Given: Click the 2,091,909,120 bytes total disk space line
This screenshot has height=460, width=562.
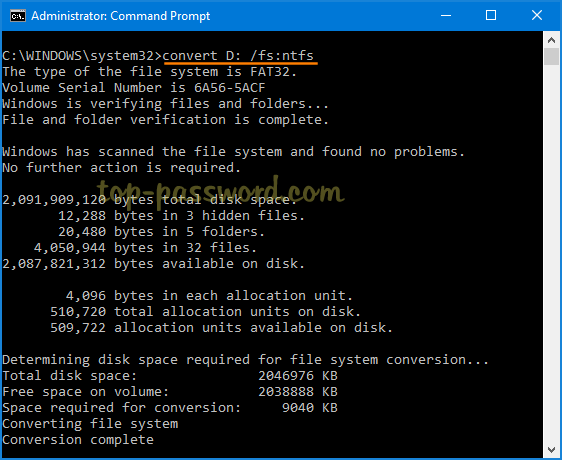Looking at the screenshot, I should 149,200.
